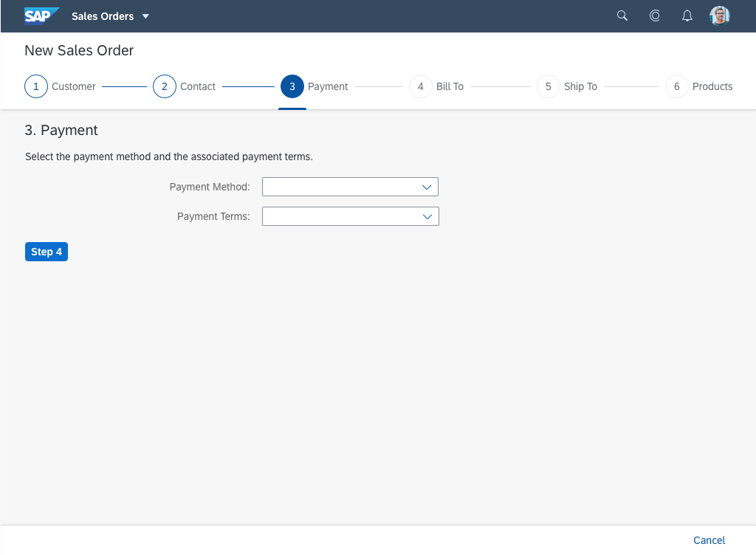Open the CoPilot icon in header
The image size is (756, 555).
(x=655, y=15)
